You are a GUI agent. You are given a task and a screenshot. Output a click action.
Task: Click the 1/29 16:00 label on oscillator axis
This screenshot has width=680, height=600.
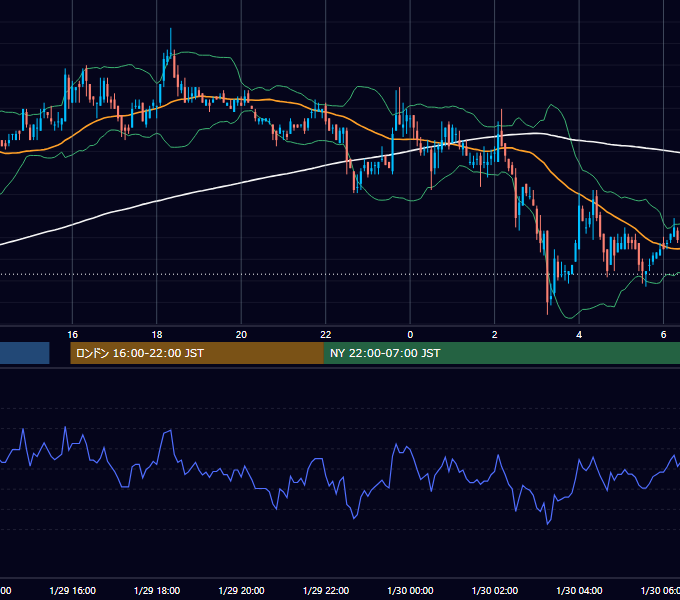72,591
